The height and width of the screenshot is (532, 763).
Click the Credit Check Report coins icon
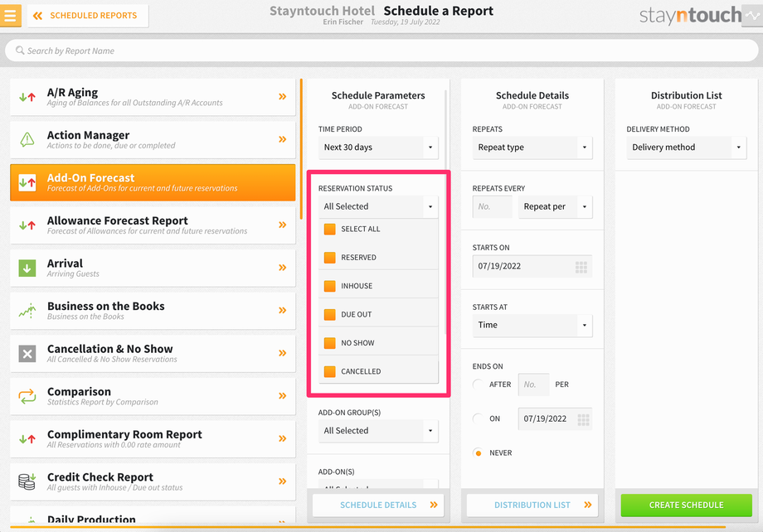[27, 481]
